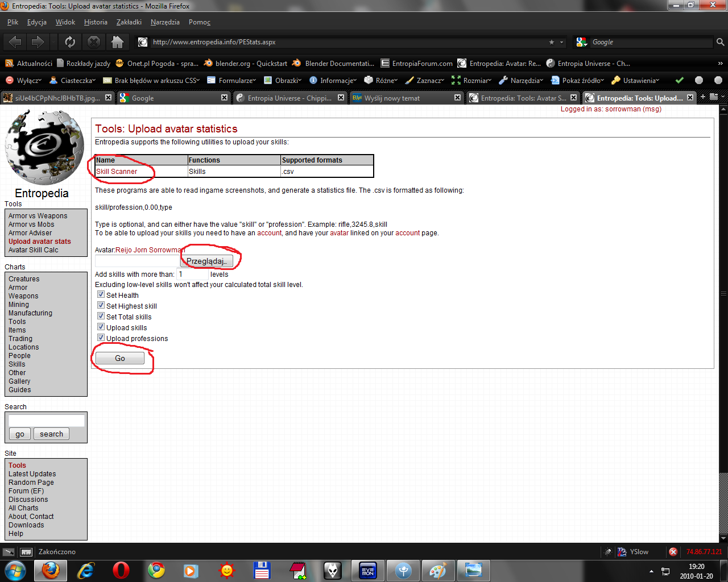The width and height of the screenshot is (728, 582).
Task: Open the Skill Scanner link
Action: coord(117,171)
